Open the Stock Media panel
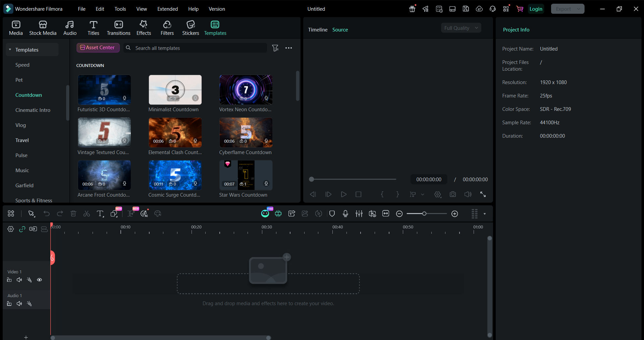Screen dimensions: 644x340 (43, 28)
